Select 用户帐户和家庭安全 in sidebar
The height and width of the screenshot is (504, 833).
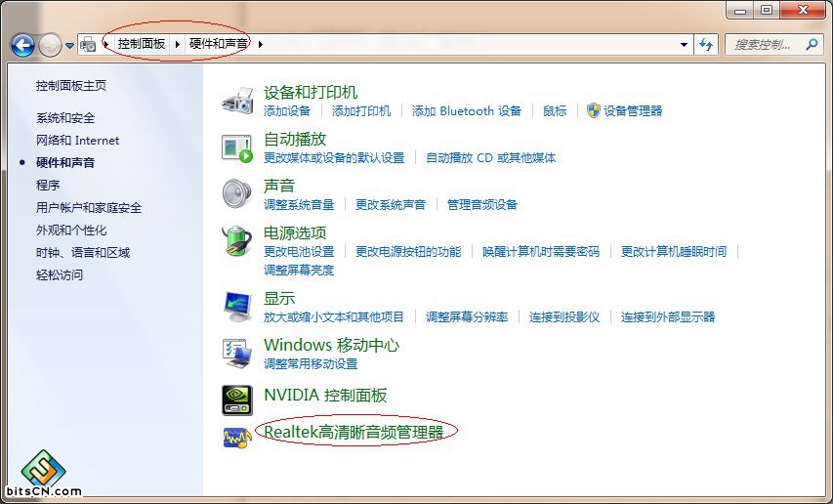click(x=89, y=208)
